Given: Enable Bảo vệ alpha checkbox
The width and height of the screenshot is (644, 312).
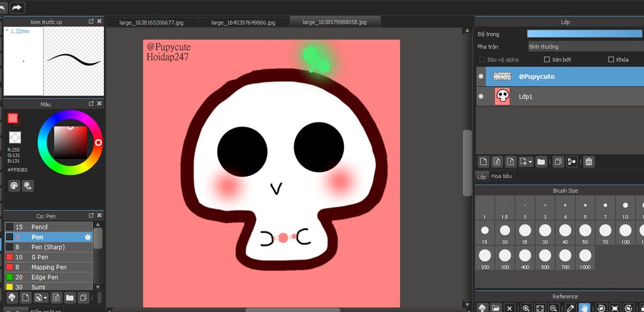Looking at the screenshot, I should (482, 60).
